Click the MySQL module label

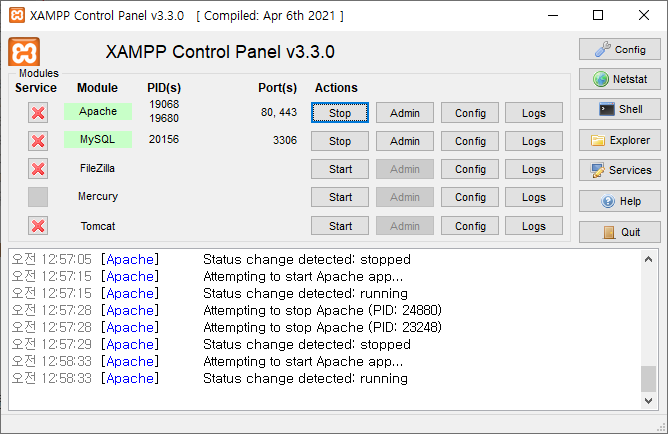98,139
